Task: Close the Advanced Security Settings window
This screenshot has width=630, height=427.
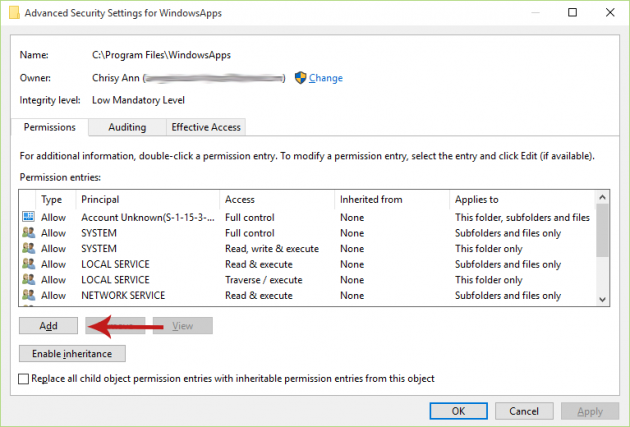Action: point(610,12)
